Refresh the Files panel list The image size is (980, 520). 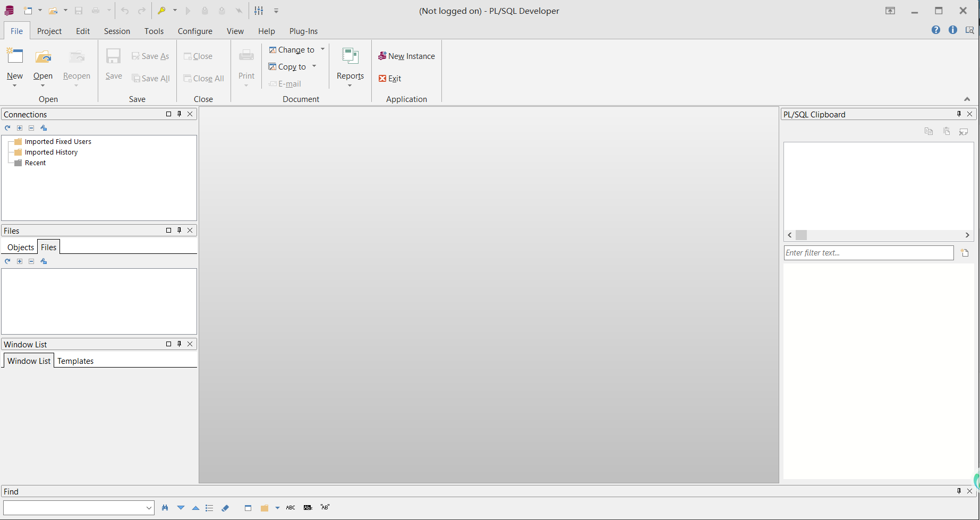(x=7, y=261)
